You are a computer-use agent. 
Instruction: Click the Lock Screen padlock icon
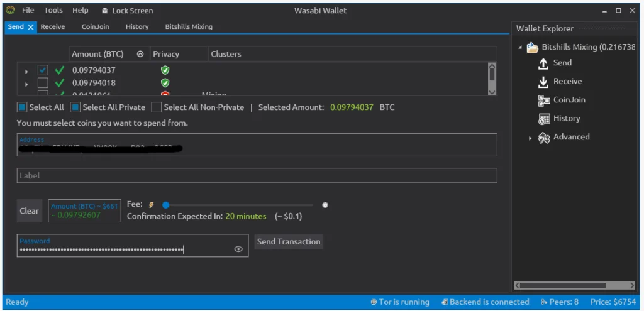105,11
